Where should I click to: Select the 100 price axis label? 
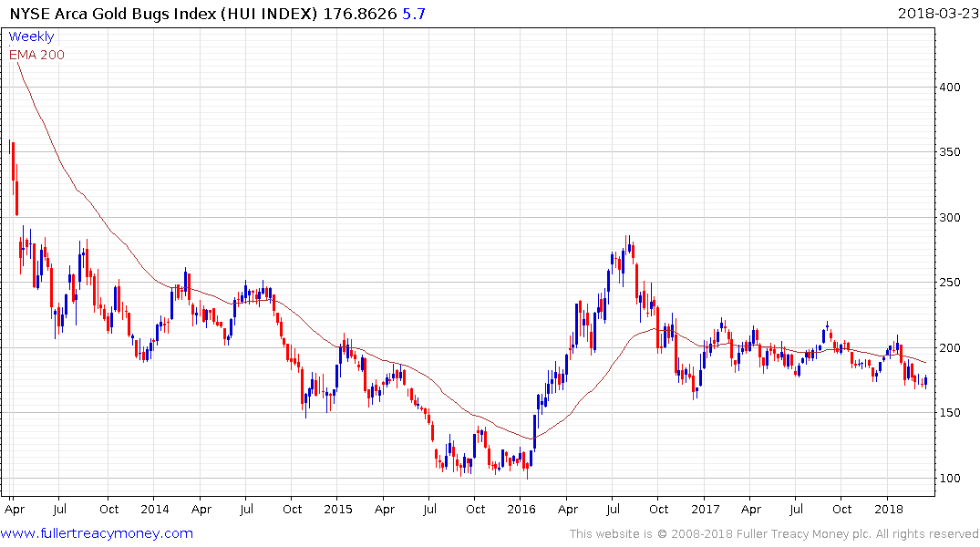[950, 479]
